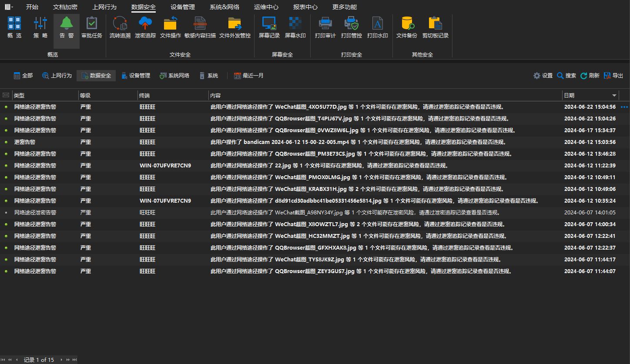Go to next record in pager
This screenshot has height=364, width=630.
pos(61,360)
